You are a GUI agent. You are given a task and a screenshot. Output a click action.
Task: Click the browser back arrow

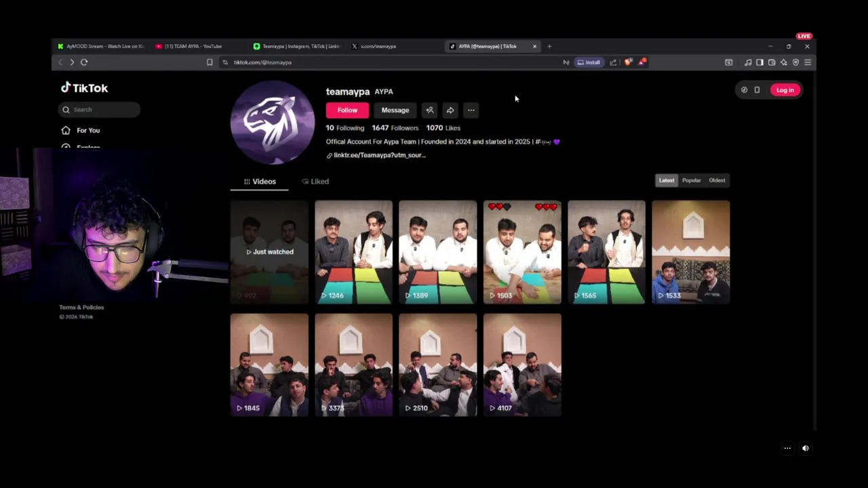click(x=60, y=62)
